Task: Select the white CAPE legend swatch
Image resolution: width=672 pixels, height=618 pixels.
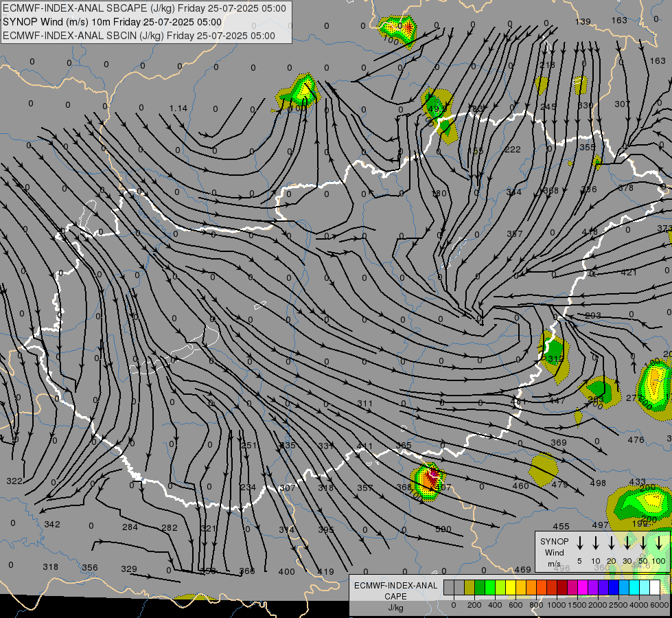Action: (654, 587)
